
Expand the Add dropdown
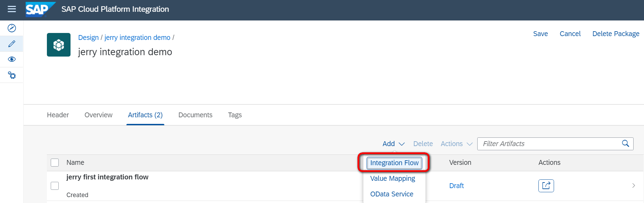coord(394,144)
